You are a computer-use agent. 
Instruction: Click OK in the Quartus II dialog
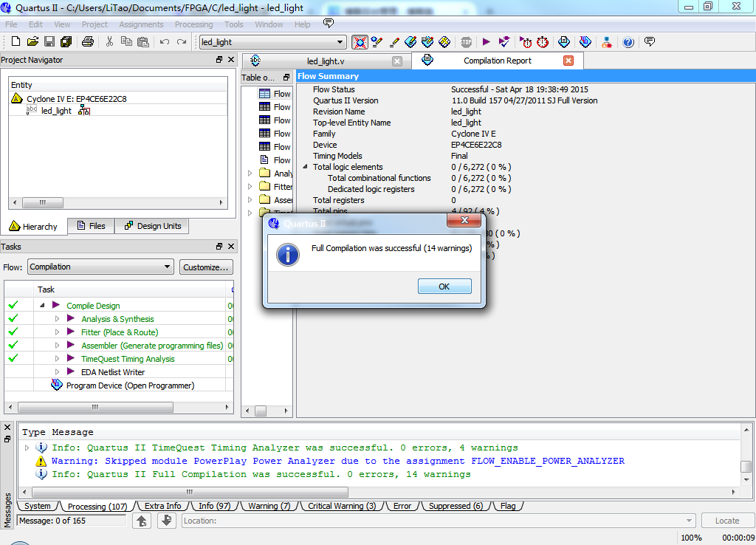point(444,287)
